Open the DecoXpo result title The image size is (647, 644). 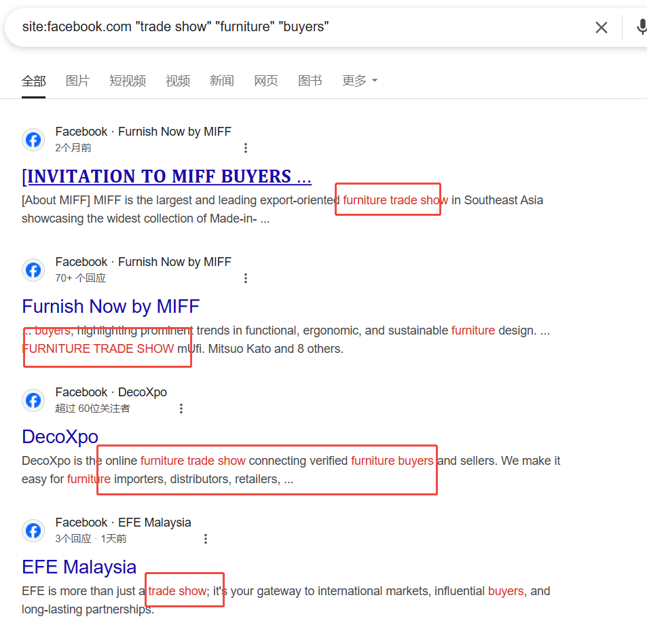(60, 437)
